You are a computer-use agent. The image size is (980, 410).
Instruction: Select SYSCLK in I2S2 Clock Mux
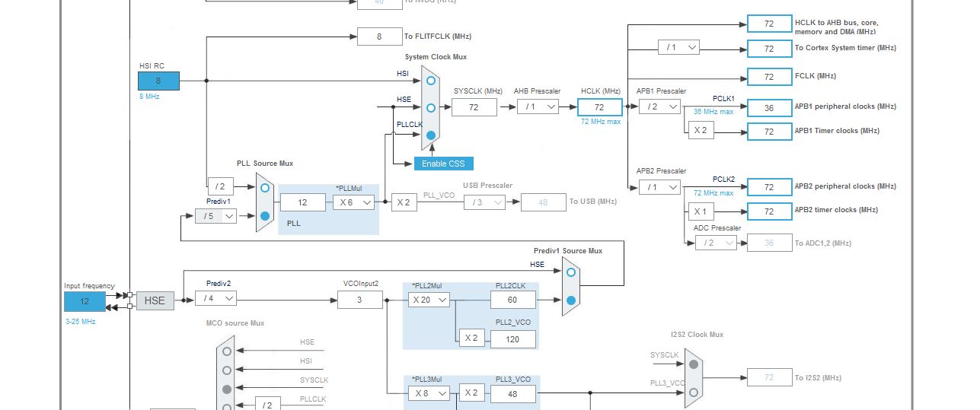(694, 364)
